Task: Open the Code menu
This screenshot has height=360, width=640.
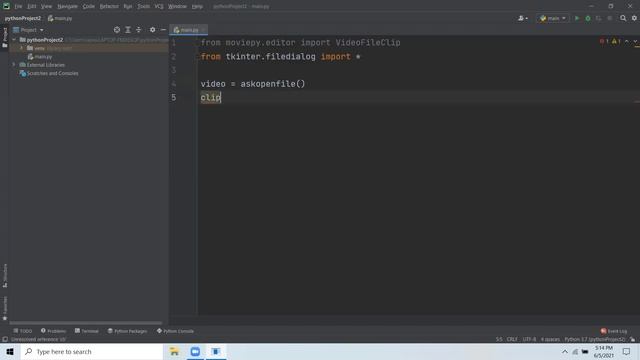Action: click(x=89, y=7)
